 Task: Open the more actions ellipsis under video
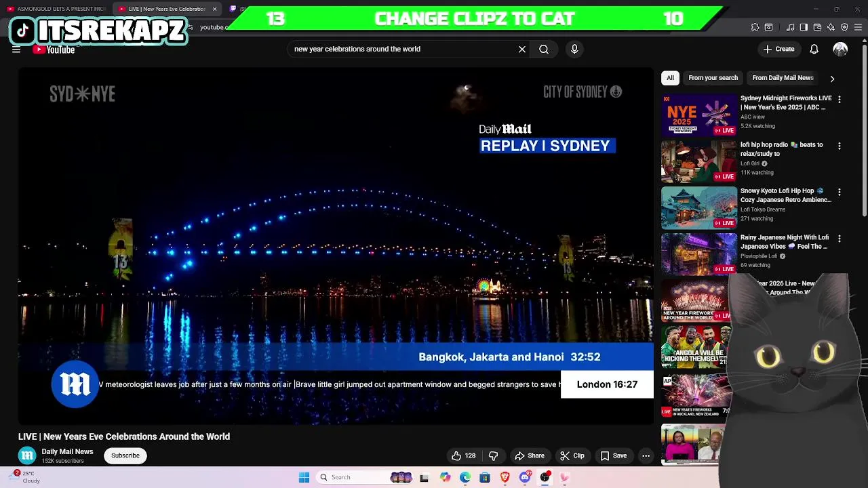point(646,455)
